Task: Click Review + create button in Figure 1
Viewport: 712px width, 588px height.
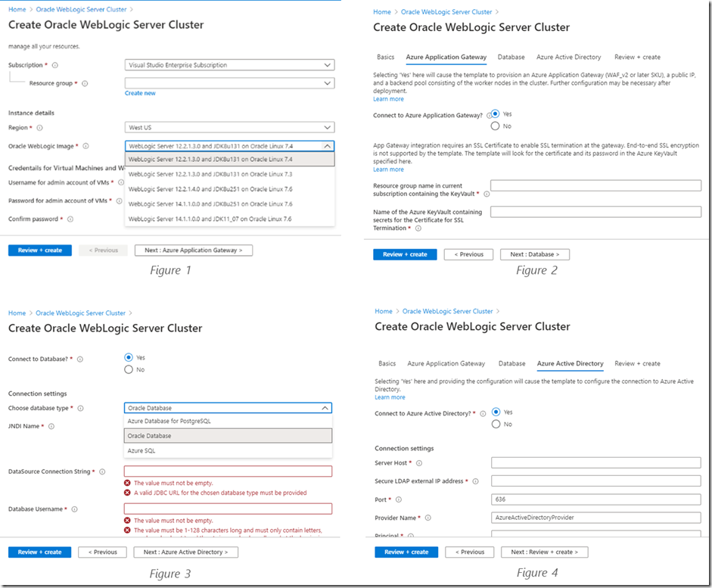Action: (x=40, y=250)
